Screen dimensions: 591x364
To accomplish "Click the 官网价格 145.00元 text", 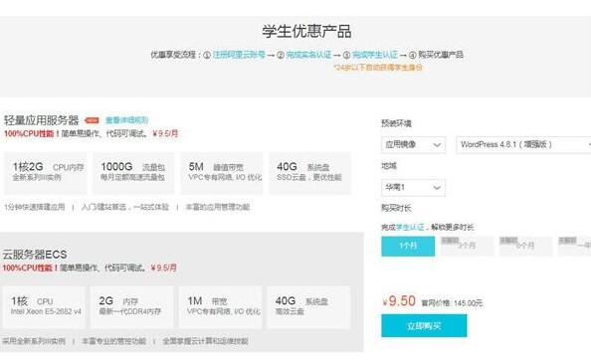I will tap(452, 303).
